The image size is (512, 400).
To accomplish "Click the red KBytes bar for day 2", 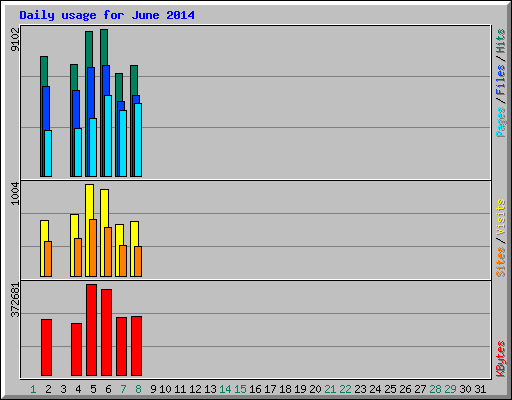I will pos(46,347).
